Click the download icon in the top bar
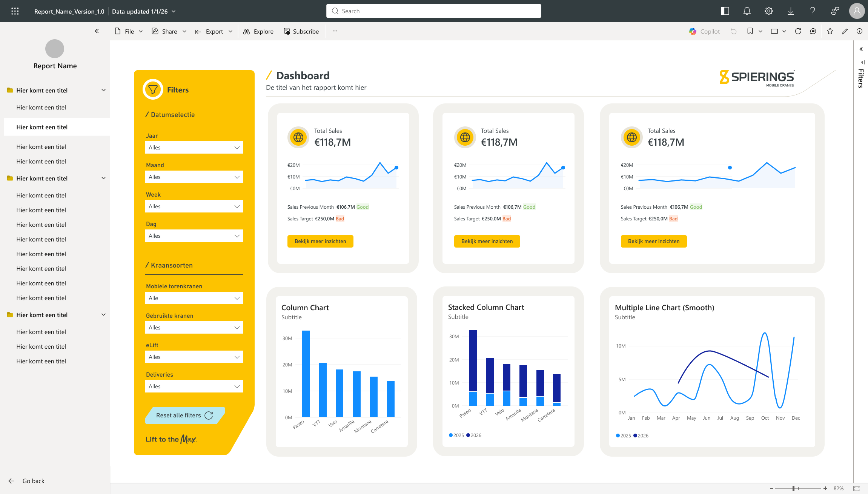The image size is (868, 494). [791, 11]
